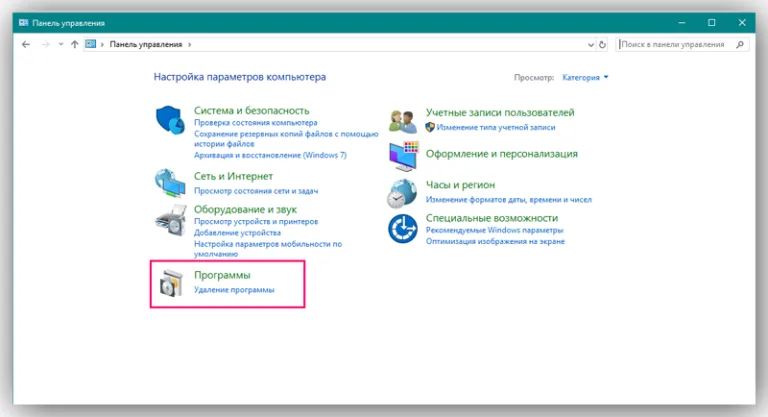This screenshot has width=768, height=417.
Task: Open Специальные возможности category
Action: [x=491, y=218]
